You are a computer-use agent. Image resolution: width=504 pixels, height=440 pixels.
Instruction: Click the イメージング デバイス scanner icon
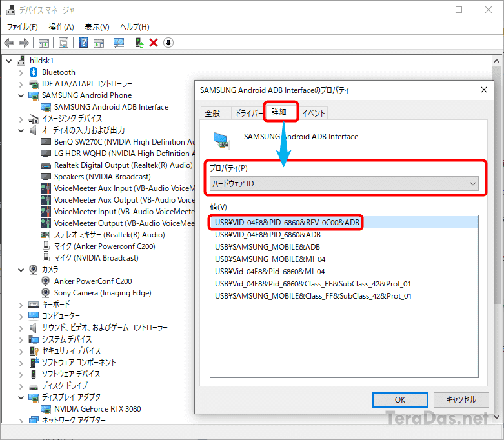[34, 119]
